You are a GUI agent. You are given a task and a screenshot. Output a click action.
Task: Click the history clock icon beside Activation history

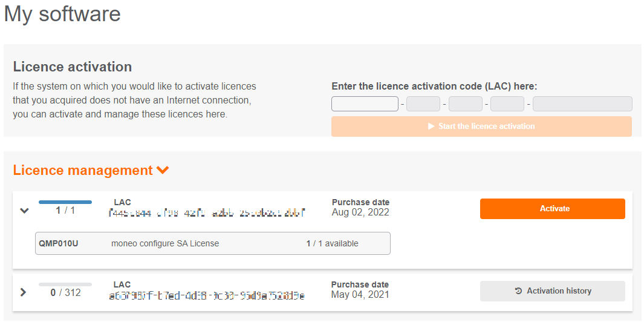[518, 291]
